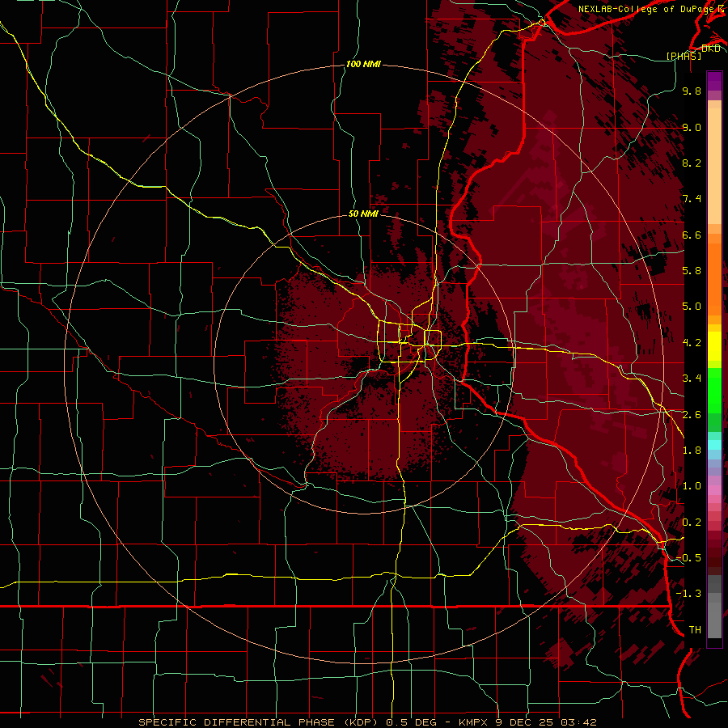Click the 50 NMI range ring label

(x=363, y=214)
